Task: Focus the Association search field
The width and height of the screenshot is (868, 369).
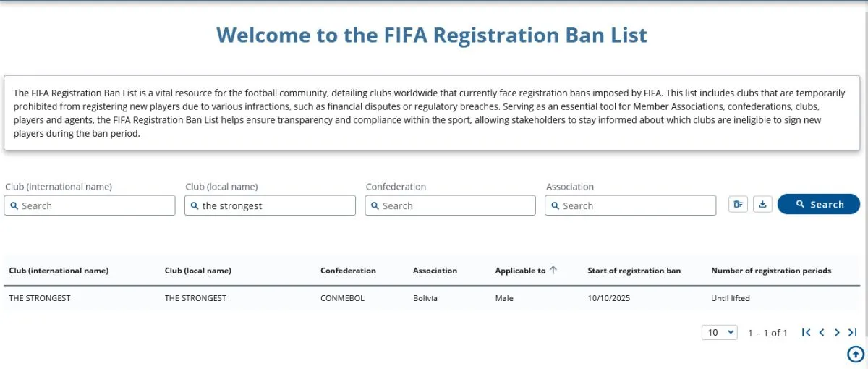Action: pyautogui.click(x=630, y=205)
